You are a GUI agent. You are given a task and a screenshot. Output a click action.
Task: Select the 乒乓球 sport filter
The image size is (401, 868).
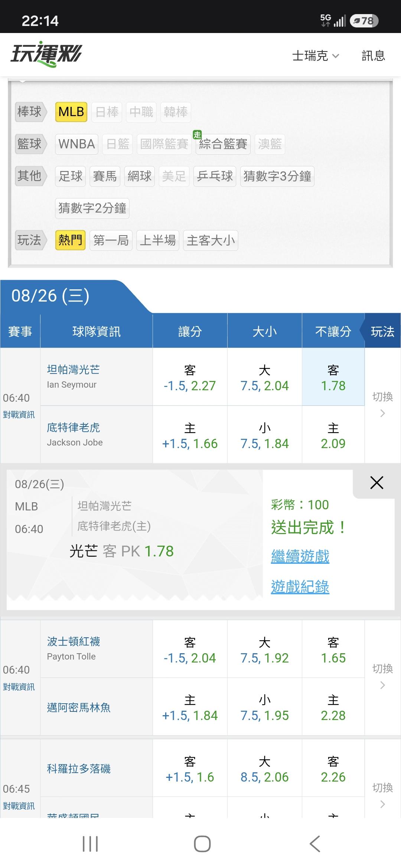(215, 176)
